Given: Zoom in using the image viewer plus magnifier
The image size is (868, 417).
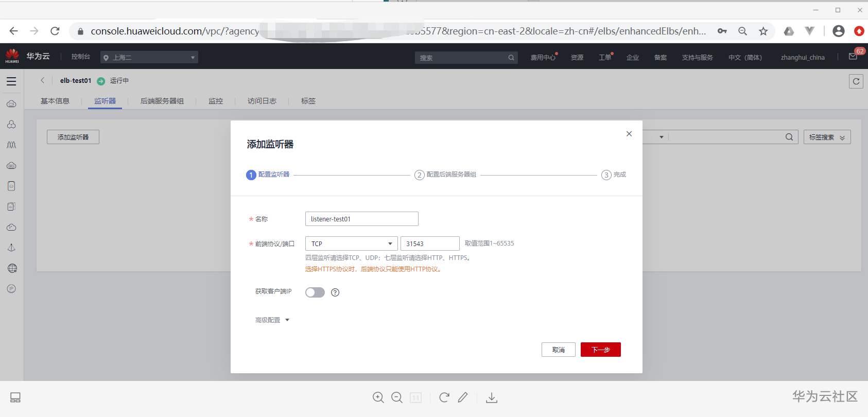Looking at the screenshot, I should click(x=378, y=397).
